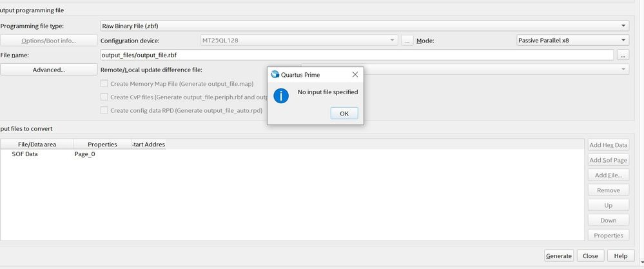Toggle Create CvP files checkbox
Screen dimensions: 644x269
point(104,97)
